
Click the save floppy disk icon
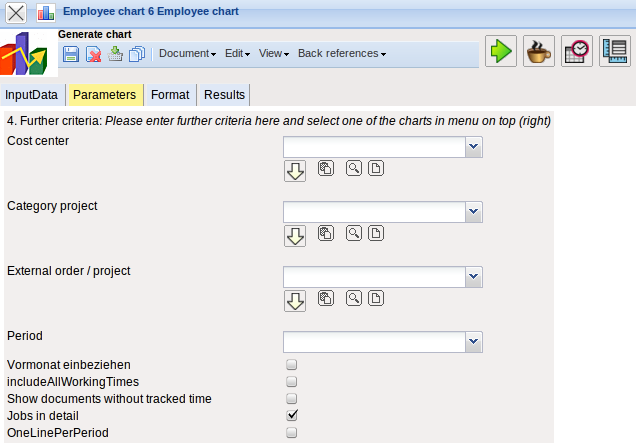click(x=71, y=54)
